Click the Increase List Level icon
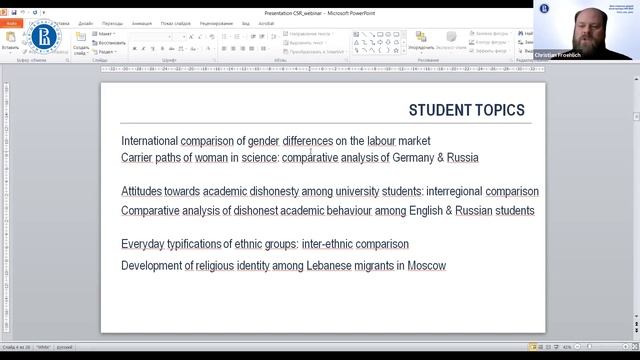The image size is (640, 360). (x=262, y=37)
